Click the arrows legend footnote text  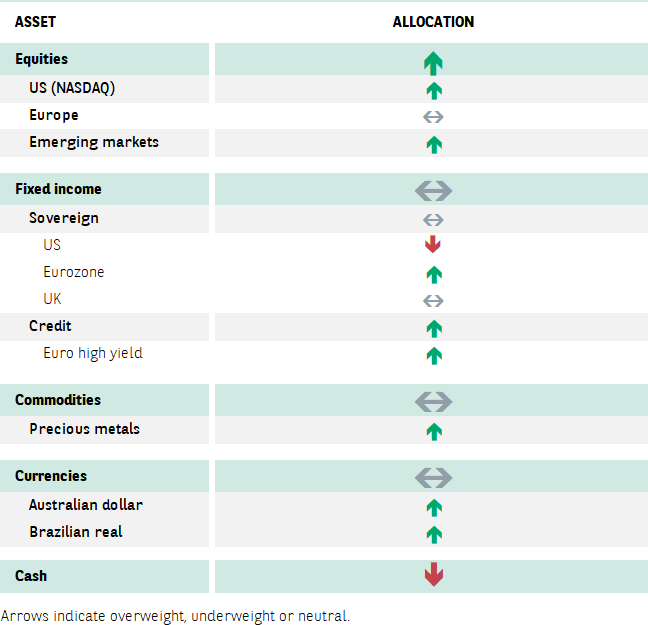[x=175, y=616]
